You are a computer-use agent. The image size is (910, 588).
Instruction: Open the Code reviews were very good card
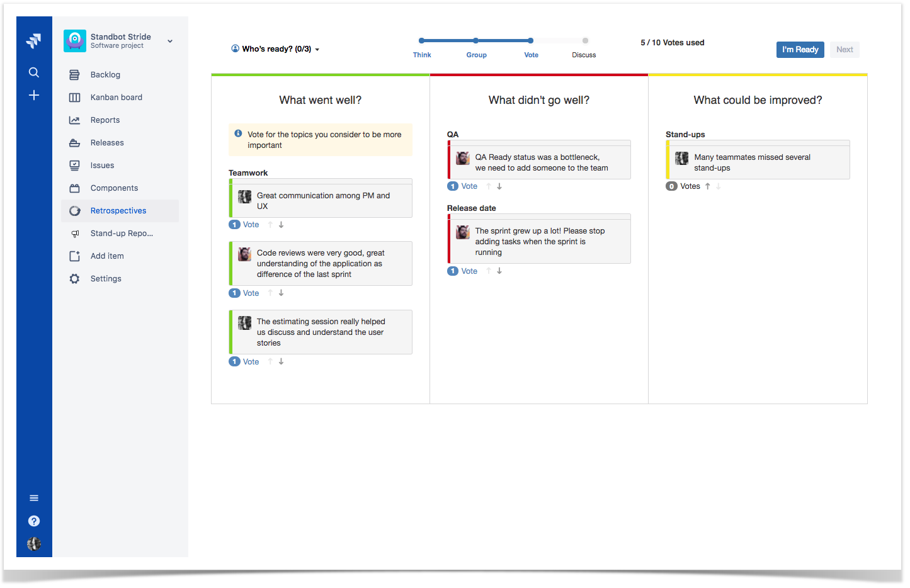[321, 264]
